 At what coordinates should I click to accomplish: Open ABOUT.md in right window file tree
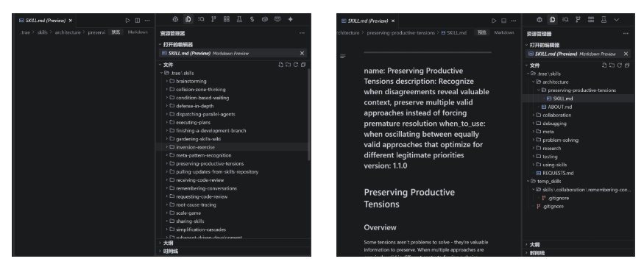[x=578, y=107]
